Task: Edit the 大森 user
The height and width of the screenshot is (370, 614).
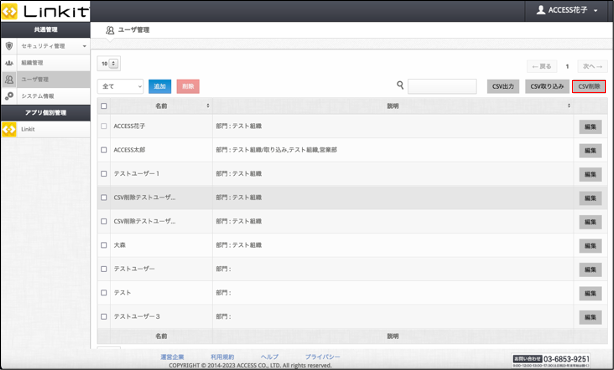Action: [x=590, y=246]
